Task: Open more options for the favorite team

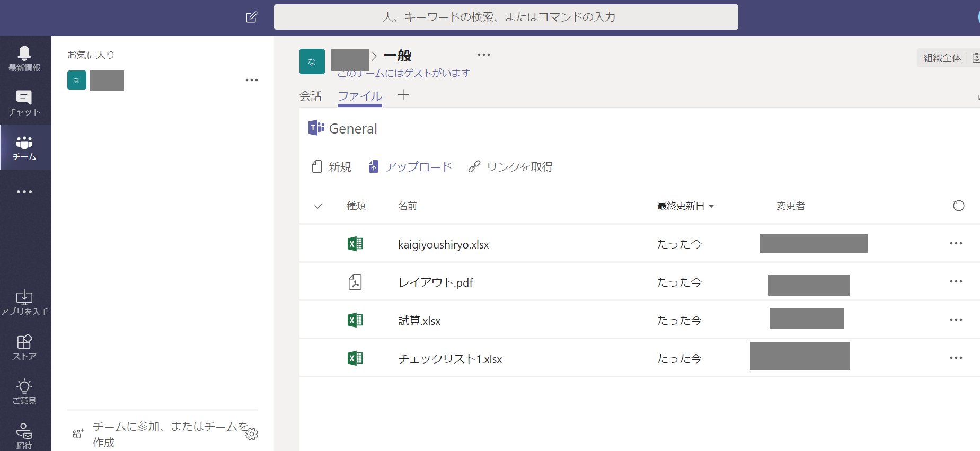Action: (x=252, y=81)
